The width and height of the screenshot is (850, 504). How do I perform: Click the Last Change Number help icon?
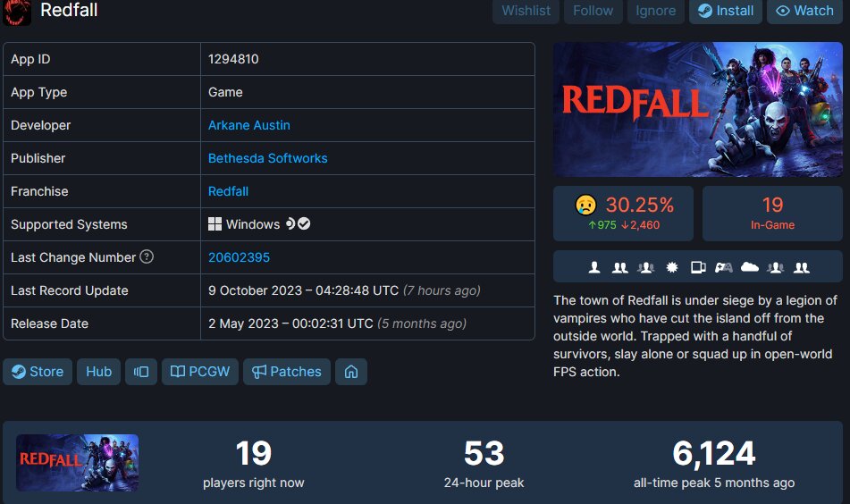click(147, 256)
